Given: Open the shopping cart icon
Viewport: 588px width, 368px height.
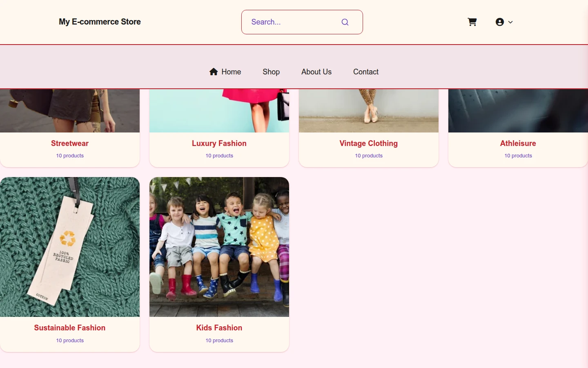Looking at the screenshot, I should coord(472,22).
